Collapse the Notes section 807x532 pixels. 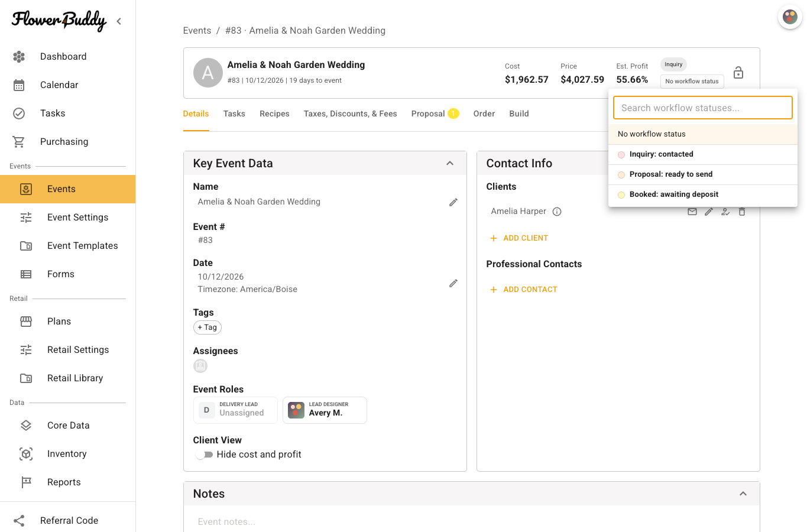pyautogui.click(x=743, y=494)
